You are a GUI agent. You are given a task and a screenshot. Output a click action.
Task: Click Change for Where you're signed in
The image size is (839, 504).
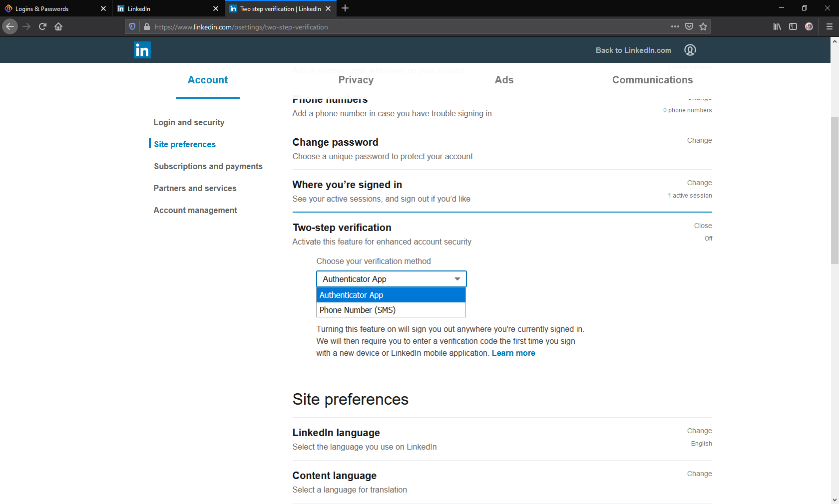click(699, 183)
